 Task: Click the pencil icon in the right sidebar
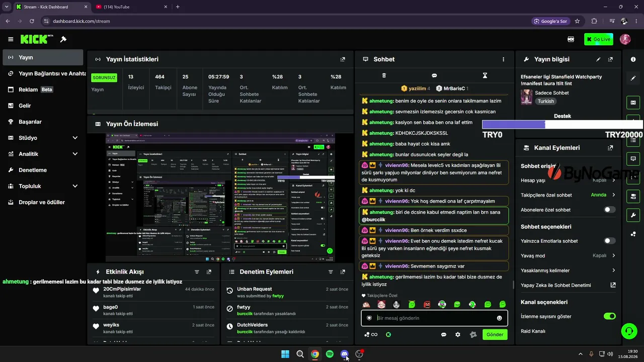point(633,78)
